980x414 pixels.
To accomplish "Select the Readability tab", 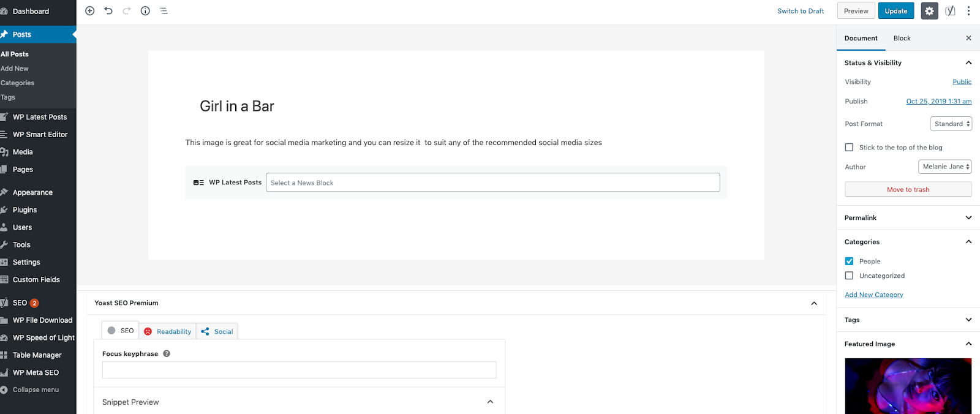I will coord(167,331).
